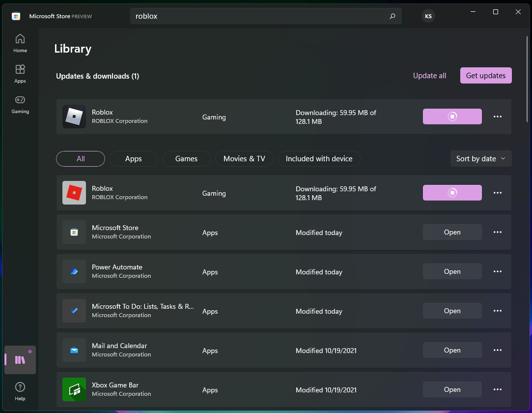
Task: Click the Update all link
Action: tap(429, 75)
